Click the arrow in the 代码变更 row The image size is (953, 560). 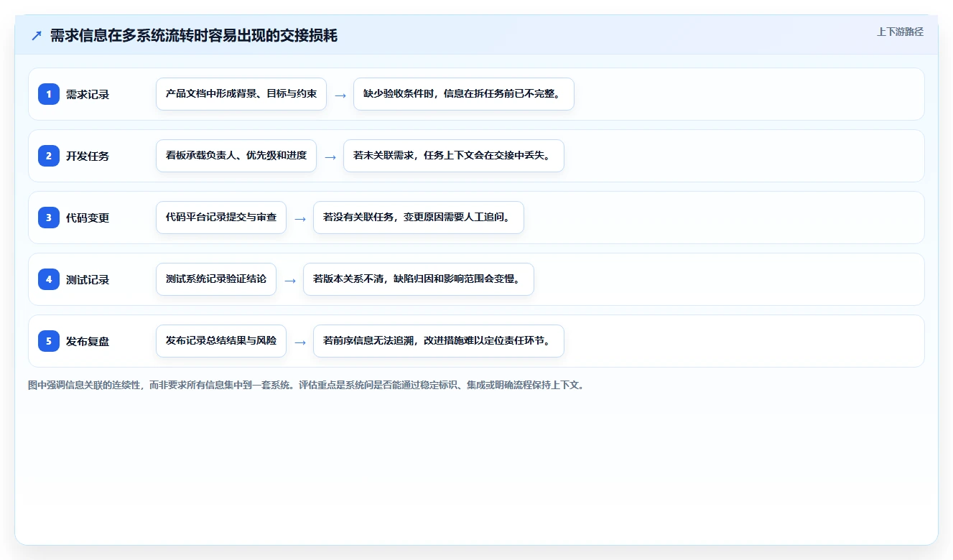[x=300, y=218]
